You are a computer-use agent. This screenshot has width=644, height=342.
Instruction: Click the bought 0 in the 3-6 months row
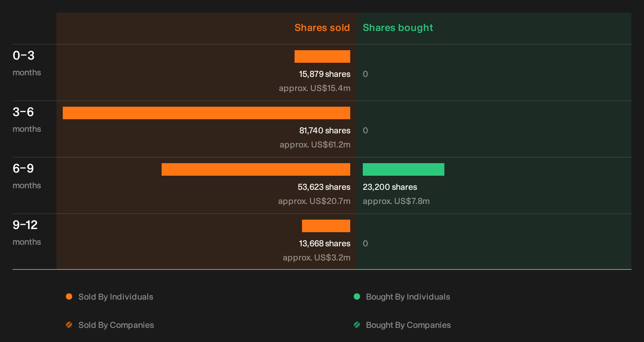(x=365, y=131)
